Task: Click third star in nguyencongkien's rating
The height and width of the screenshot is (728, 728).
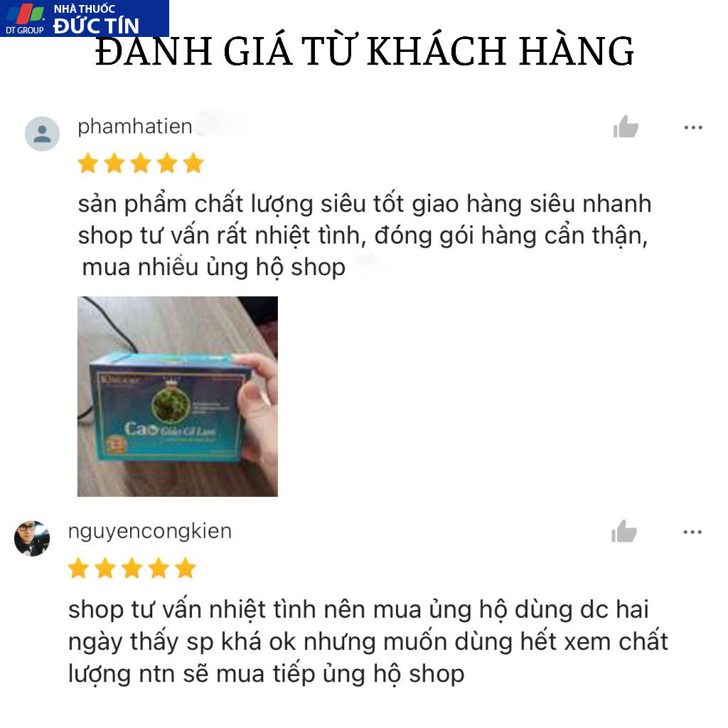Action: (132, 568)
